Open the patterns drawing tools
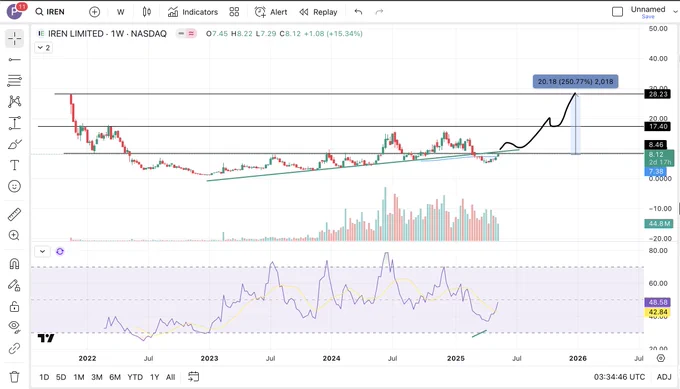This screenshot has height=389, width=680. pos(14,101)
